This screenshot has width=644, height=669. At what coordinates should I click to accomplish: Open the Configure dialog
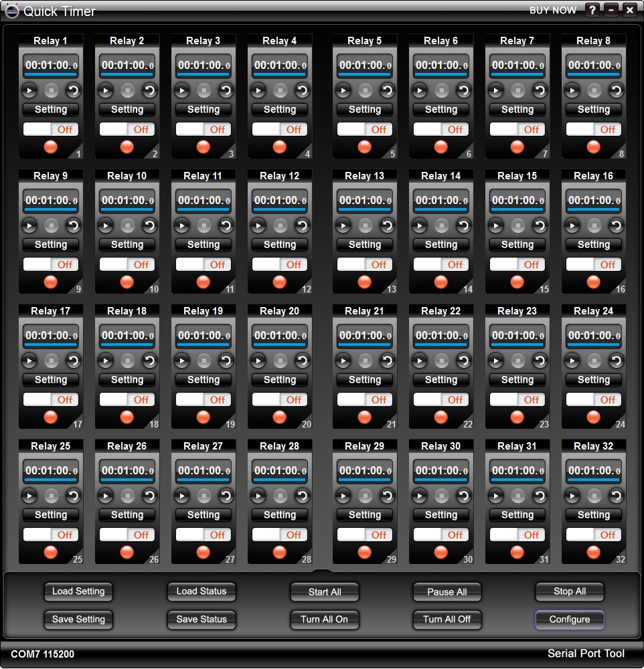[570, 619]
